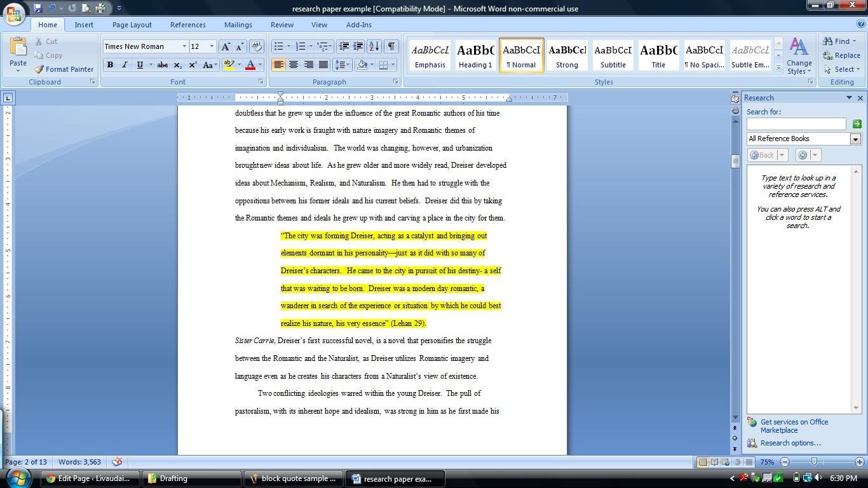Save document from Quick Access Toolbar
The width and height of the screenshot is (868, 488).
pyautogui.click(x=38, y=8)
